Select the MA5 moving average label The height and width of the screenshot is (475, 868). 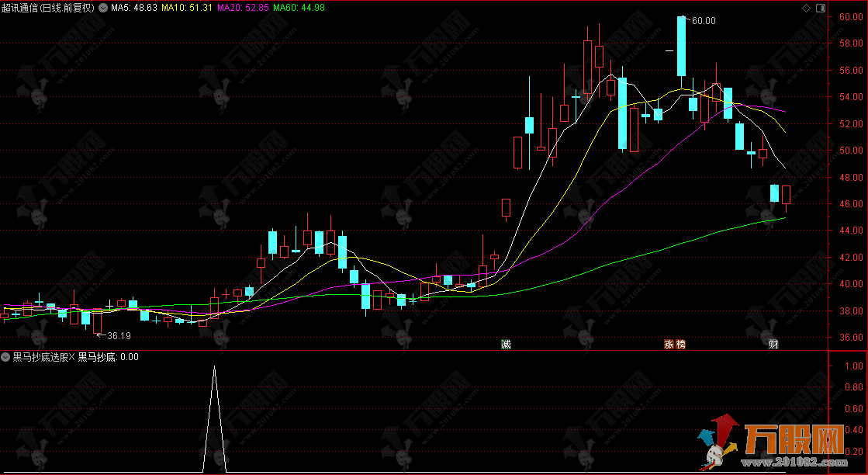128,8
